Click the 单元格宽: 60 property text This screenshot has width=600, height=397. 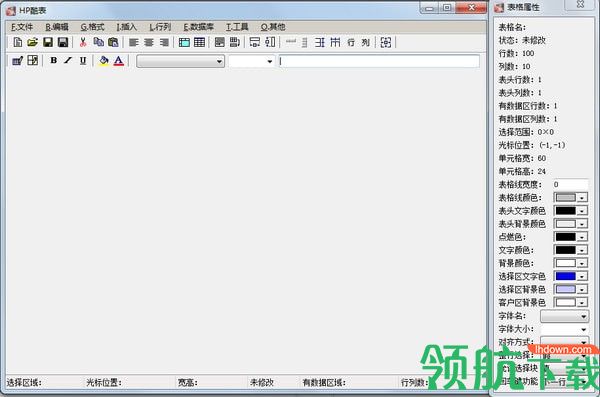pyautogui.click(x=522, y=158)
